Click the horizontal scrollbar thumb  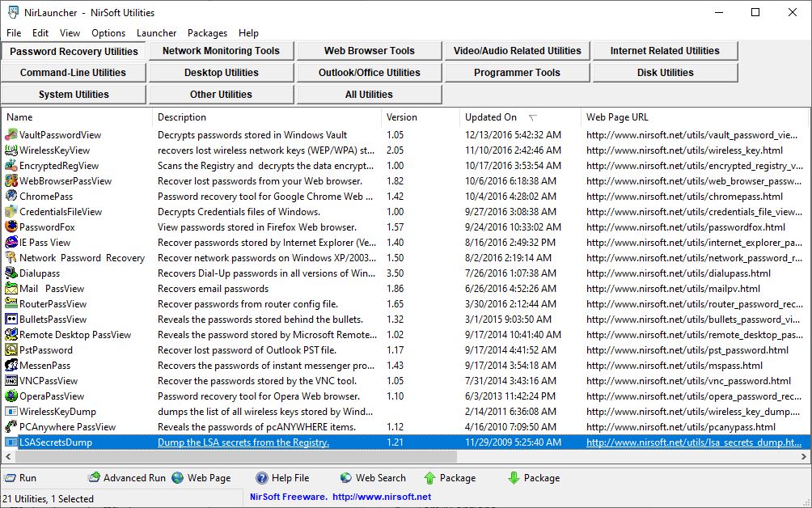236,457
